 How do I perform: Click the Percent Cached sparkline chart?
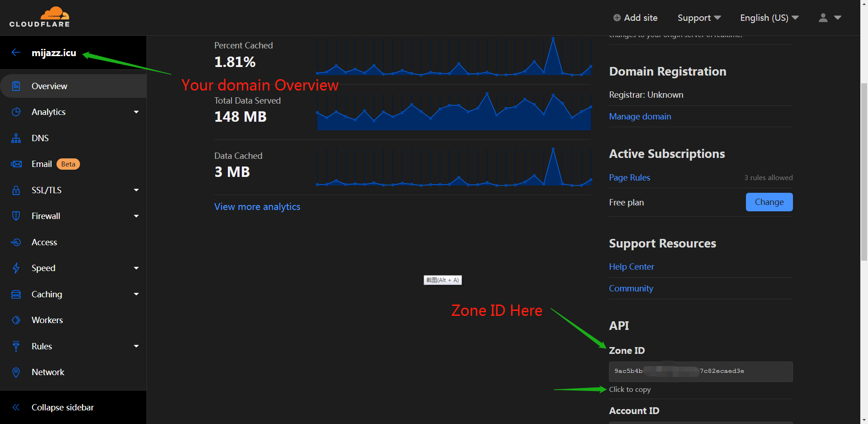point(454,57)
